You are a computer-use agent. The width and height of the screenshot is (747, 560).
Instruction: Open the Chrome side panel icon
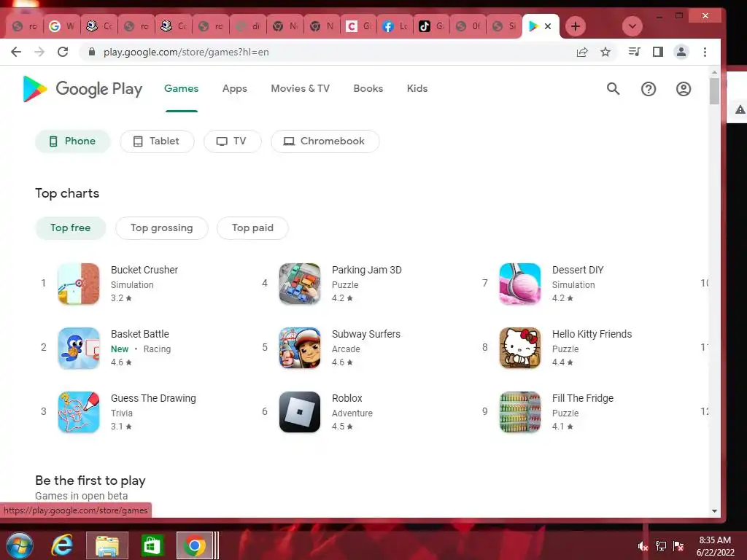pyautogui.click(x=658, y=52)
